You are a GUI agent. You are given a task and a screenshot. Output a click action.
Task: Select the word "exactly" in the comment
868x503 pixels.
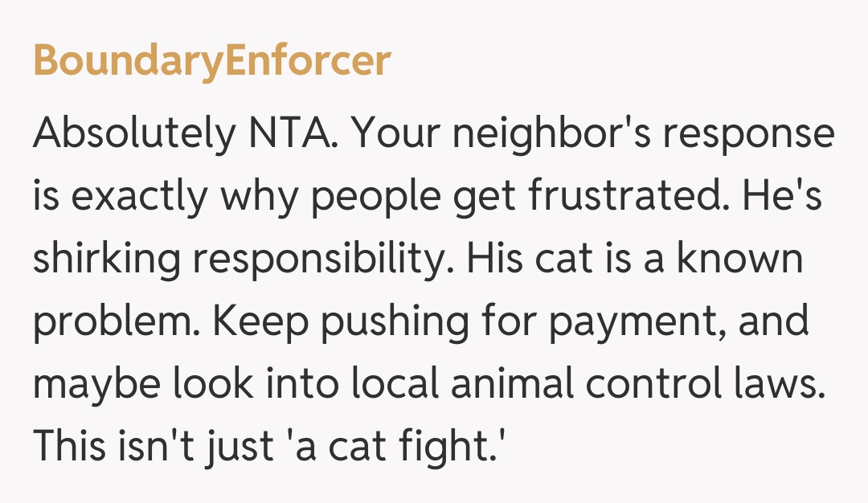coord(130,198)
